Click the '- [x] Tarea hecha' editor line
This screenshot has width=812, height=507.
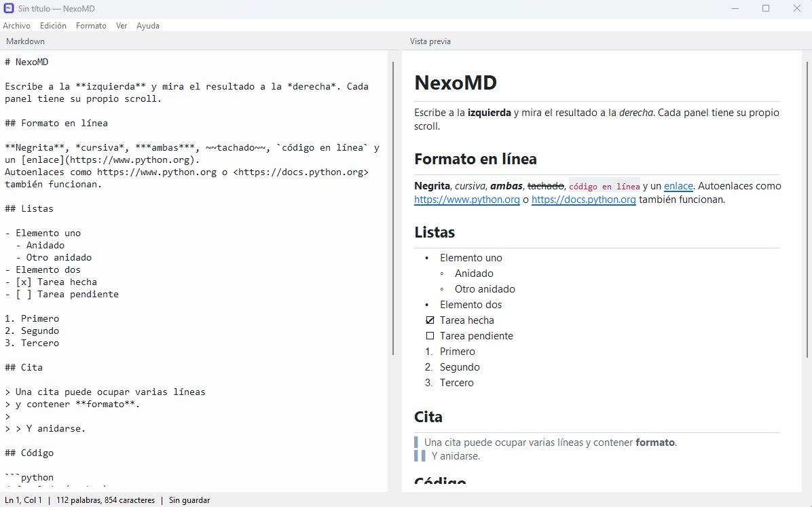(x=51, y=282)
